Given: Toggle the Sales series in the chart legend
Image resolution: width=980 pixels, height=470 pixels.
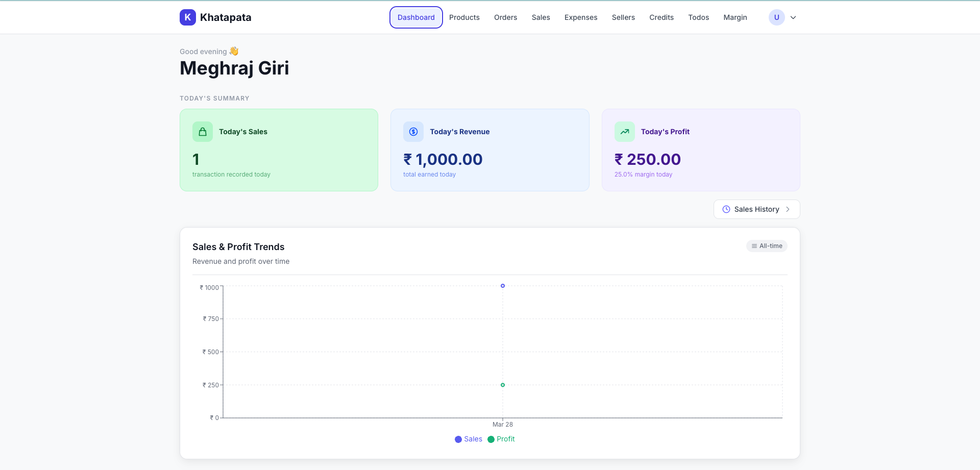Looking at the screenshot, I should 468,439.
